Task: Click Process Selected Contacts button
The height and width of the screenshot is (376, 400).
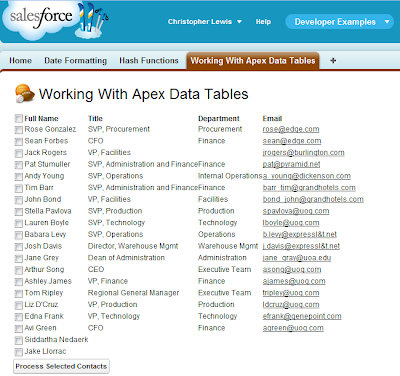Action: (61, 366)
